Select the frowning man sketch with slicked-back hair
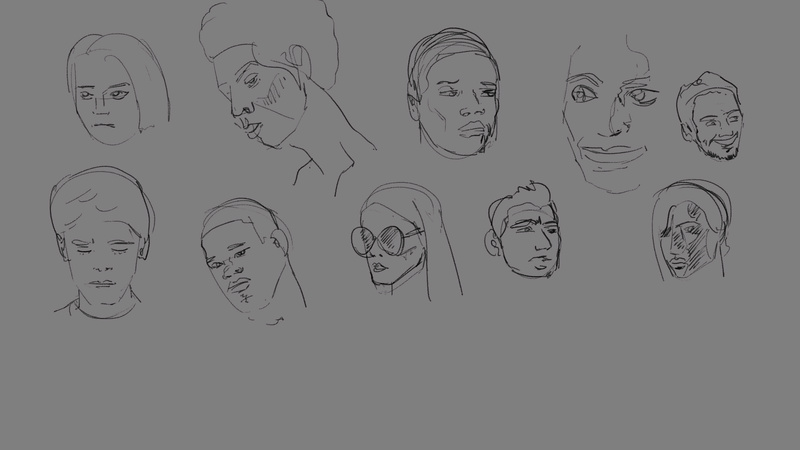 click(x=453, y=93)
